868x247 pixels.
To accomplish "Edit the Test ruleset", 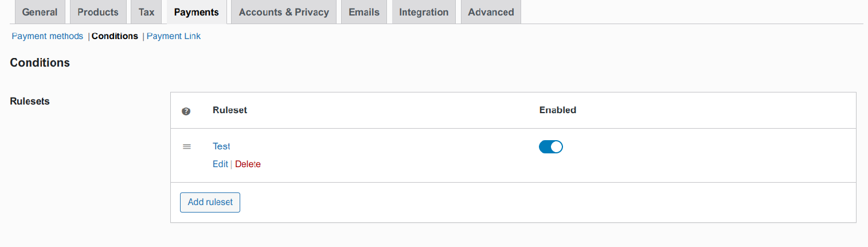I will pyautogui.click(x=220, y=164).
